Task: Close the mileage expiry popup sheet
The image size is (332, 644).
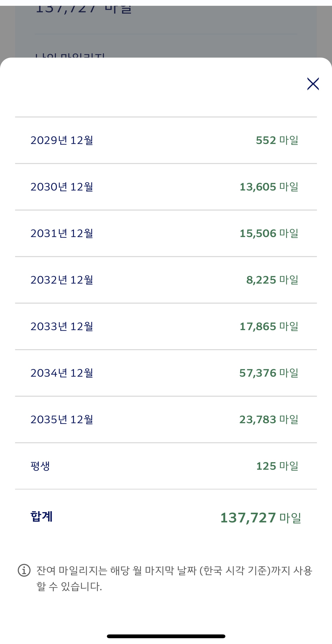Action: coord(313,84)
